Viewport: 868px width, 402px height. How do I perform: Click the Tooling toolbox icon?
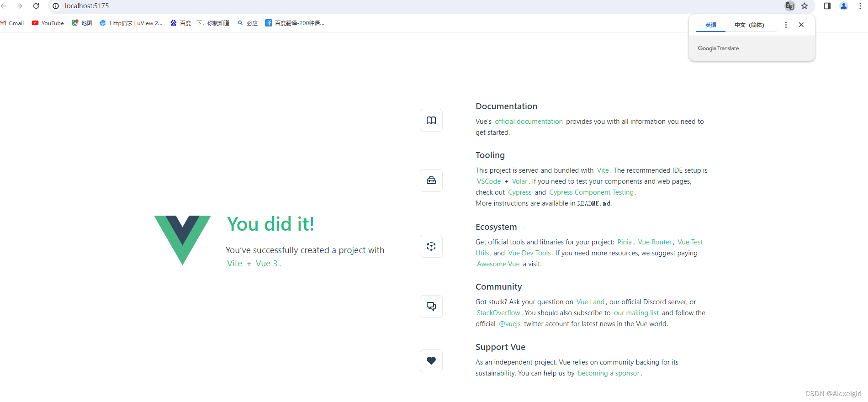(x=431, y=180)
